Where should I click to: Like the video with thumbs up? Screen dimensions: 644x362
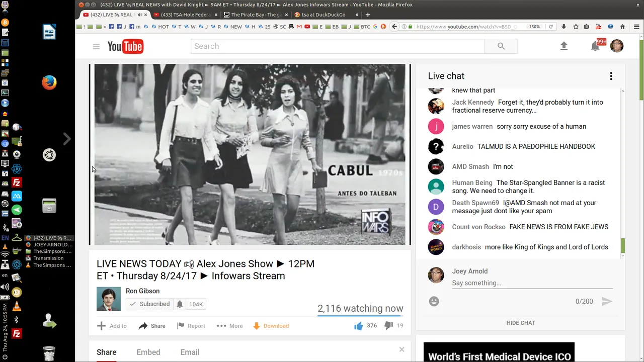(x=358, y=326)
